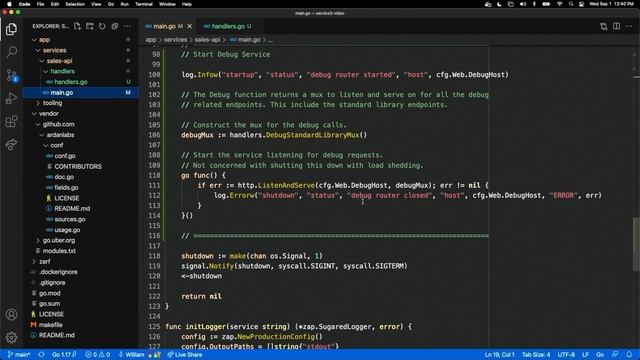Open the Terminal menu
Screen dimensions: 640x360
pos(144,4)
